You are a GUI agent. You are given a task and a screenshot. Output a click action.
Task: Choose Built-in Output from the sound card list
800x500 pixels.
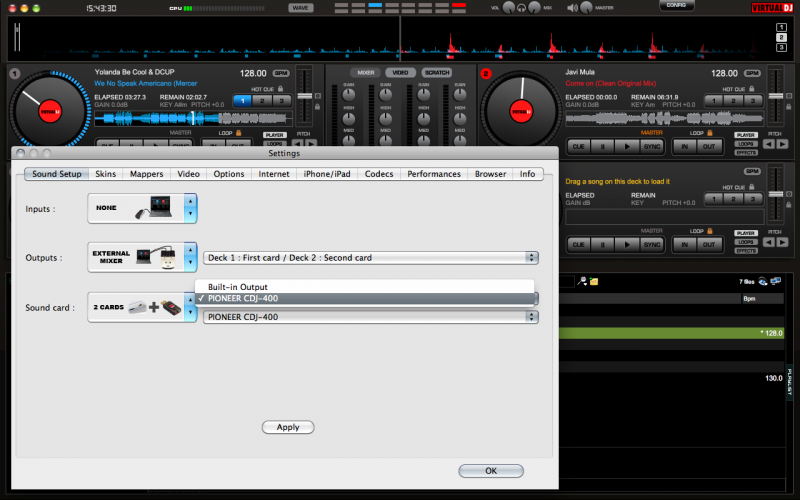point(364,287)
